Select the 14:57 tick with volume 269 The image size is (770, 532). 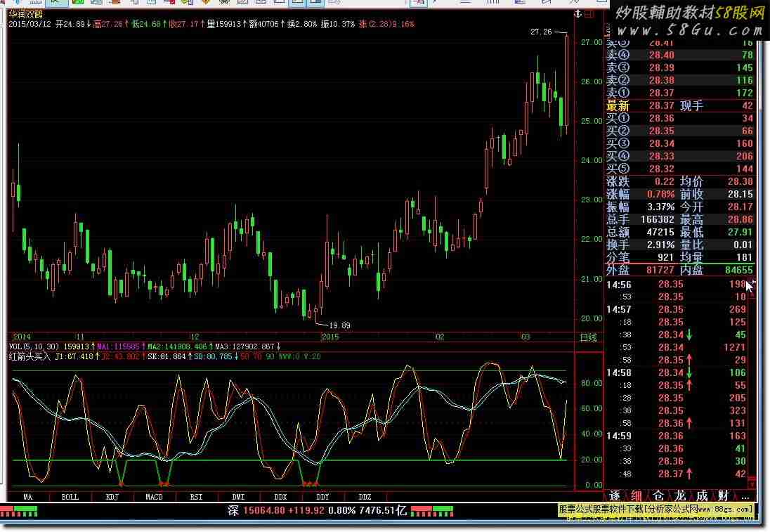pyautogui.click(x=677, y=309)
